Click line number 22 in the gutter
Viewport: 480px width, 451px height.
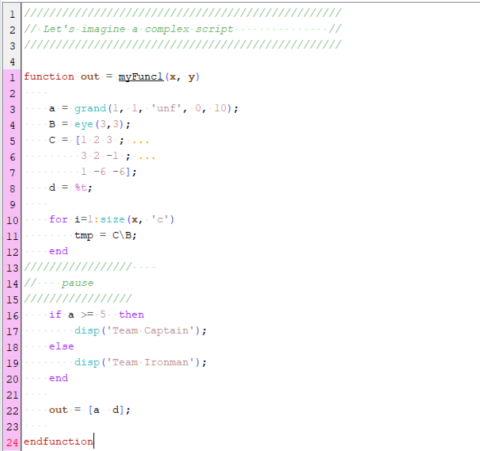pos(12,411)
